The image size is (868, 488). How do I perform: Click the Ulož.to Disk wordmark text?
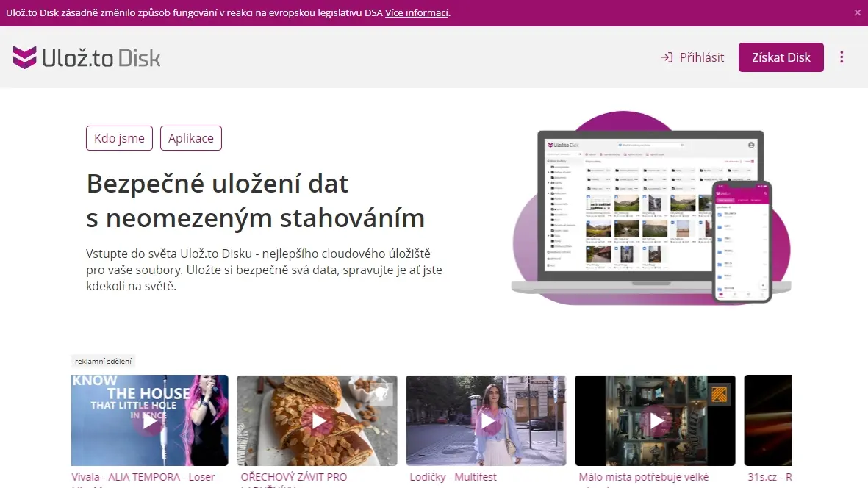pyautogui.click(x=101, y=57)
